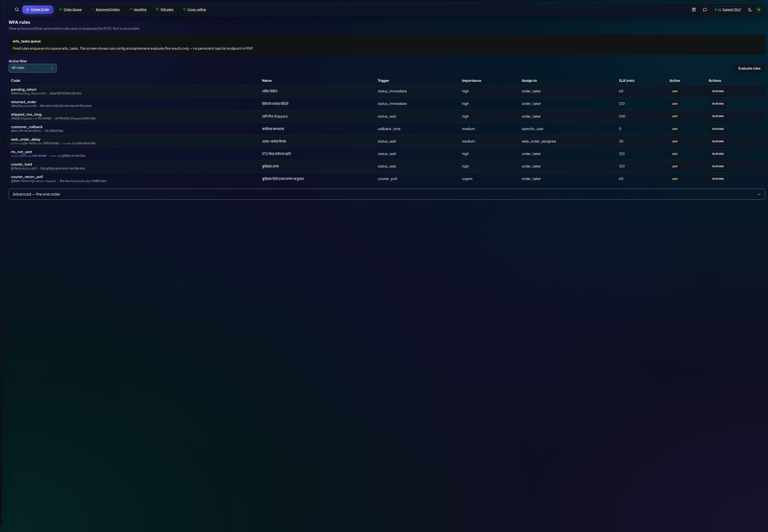The height and width of the screenshot is (532, 768).
Task: Activate the pending_return rule
Action: [718, 91]
